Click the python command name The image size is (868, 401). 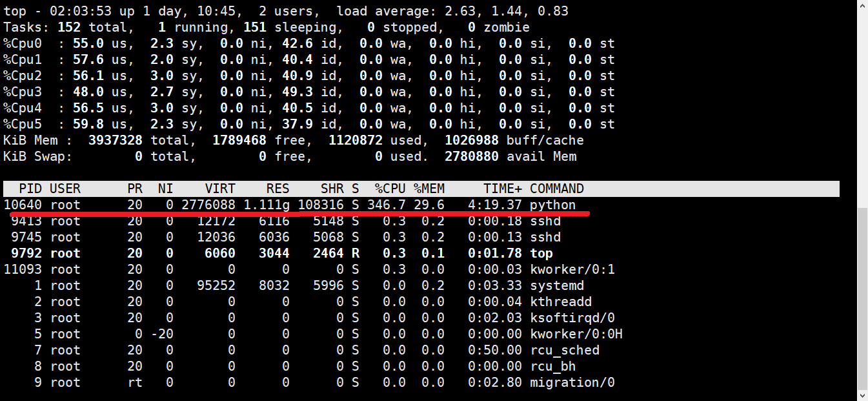point(553,205)
